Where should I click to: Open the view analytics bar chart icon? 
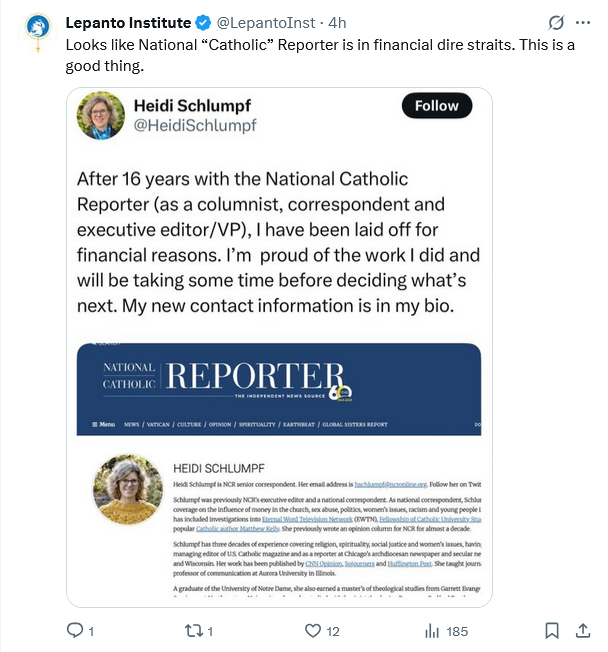pos(433,631)
